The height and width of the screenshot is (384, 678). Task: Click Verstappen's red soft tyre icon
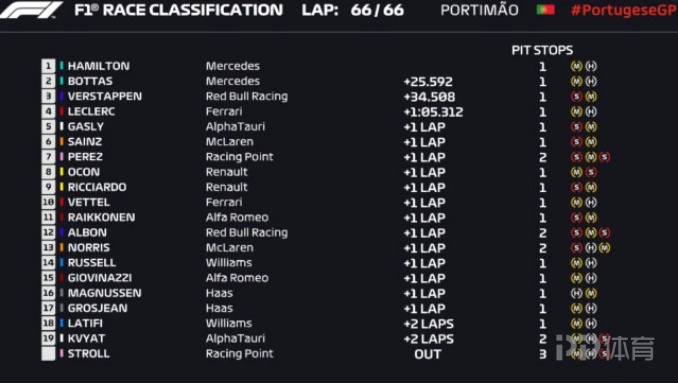pyautogui.click(x=576, y=96)
